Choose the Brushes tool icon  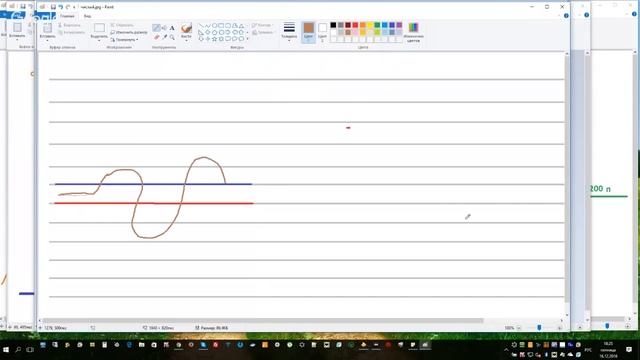click(187, 28)
